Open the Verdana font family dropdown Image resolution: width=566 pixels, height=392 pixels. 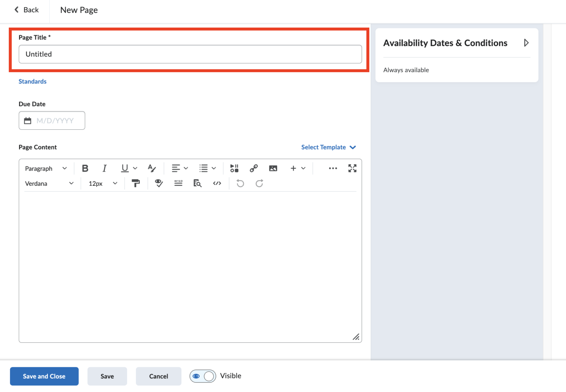pos(49,183)
